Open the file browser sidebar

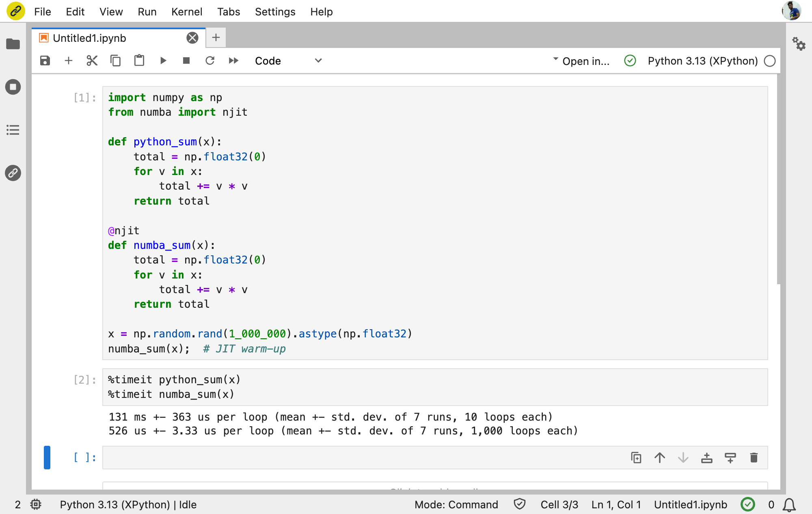tap(13, 44)
